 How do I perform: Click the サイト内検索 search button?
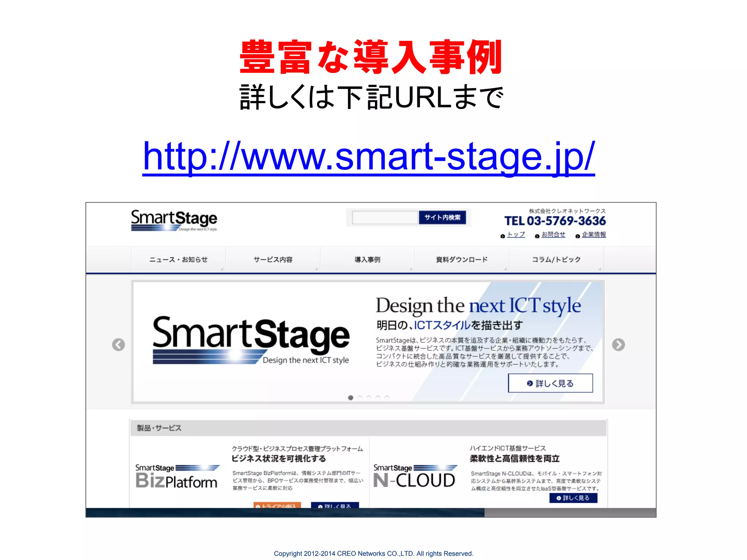[442, 217]
